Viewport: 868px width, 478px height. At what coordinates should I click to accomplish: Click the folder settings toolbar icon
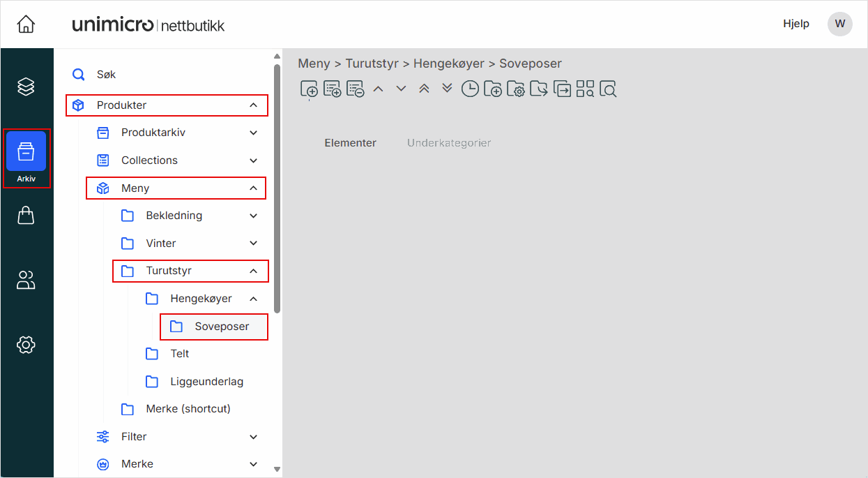pyautogui.click(x=516, y=89)
